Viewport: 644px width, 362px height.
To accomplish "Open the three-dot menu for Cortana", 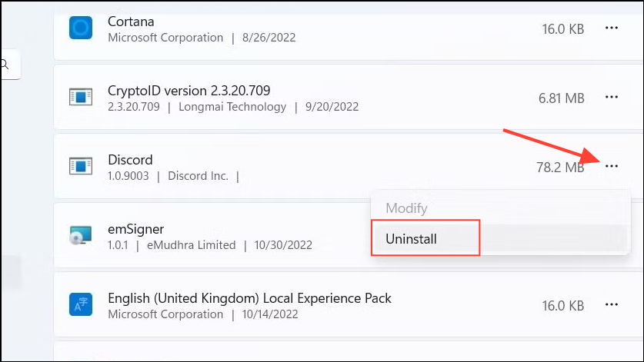I will pos(612,28).
